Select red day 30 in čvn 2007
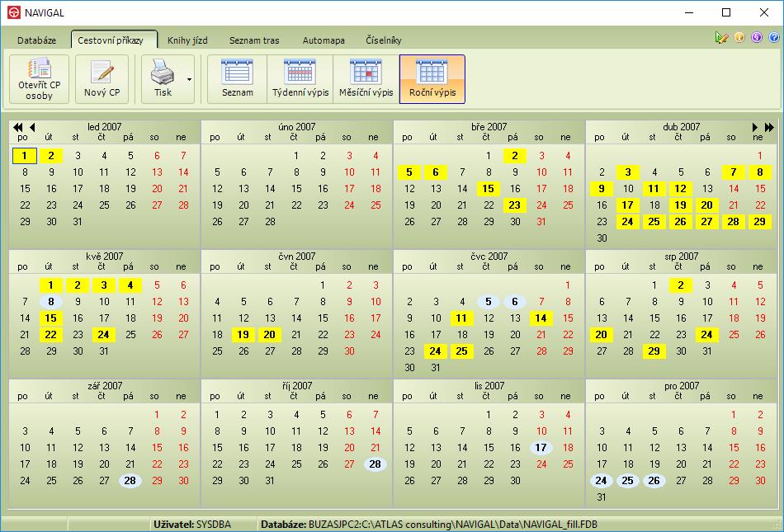Viewport: 784px width, 532px height. tap(349, 351)
